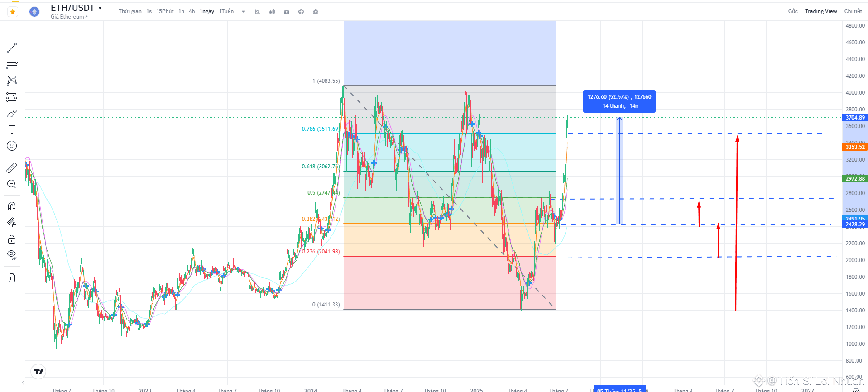Select the trend line drawing tool
868x392 pixels.
click(x=12, y=48)
